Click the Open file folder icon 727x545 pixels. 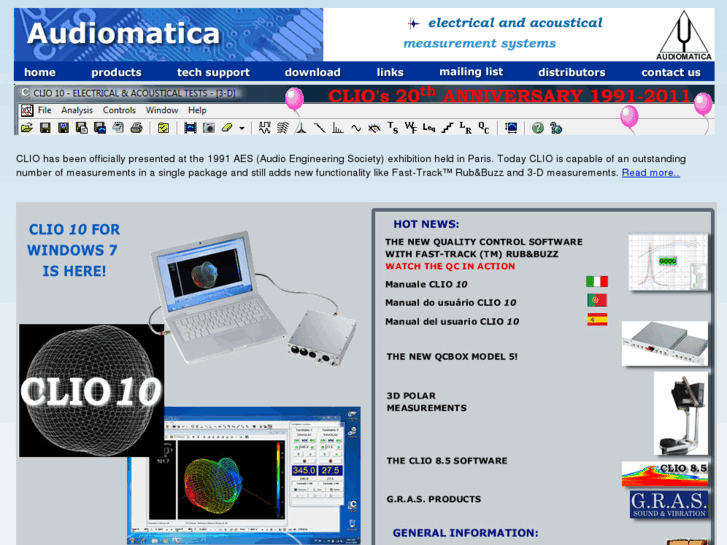click(x=27, y=128)
